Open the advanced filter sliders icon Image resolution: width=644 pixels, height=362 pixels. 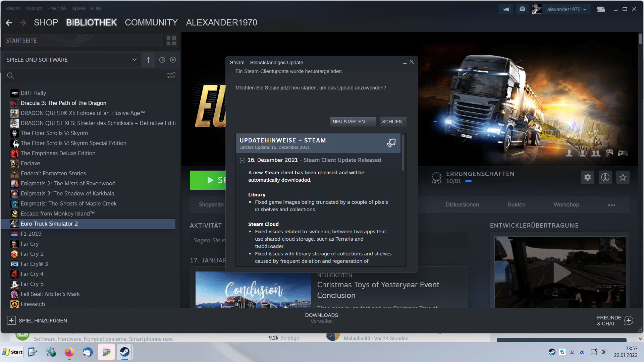click(x=171, y=76)
